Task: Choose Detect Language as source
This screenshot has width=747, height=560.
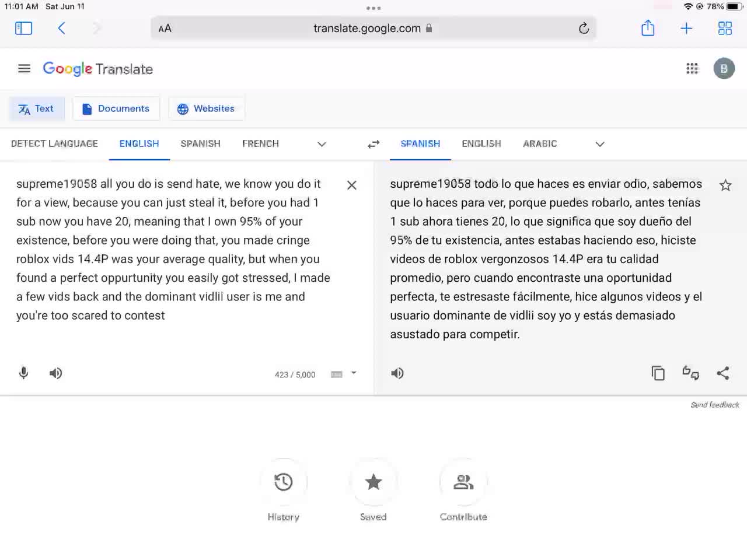Action: pyautogui.click(x=54, y=143)
